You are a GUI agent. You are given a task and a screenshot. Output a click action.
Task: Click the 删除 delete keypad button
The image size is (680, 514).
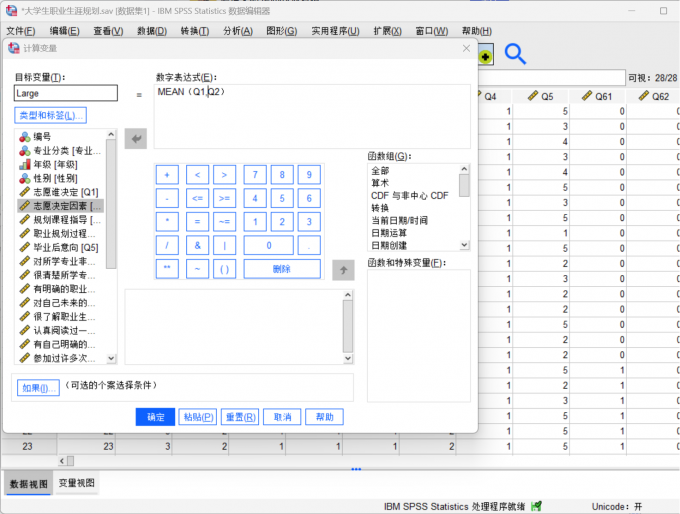[x=282, y=268]
